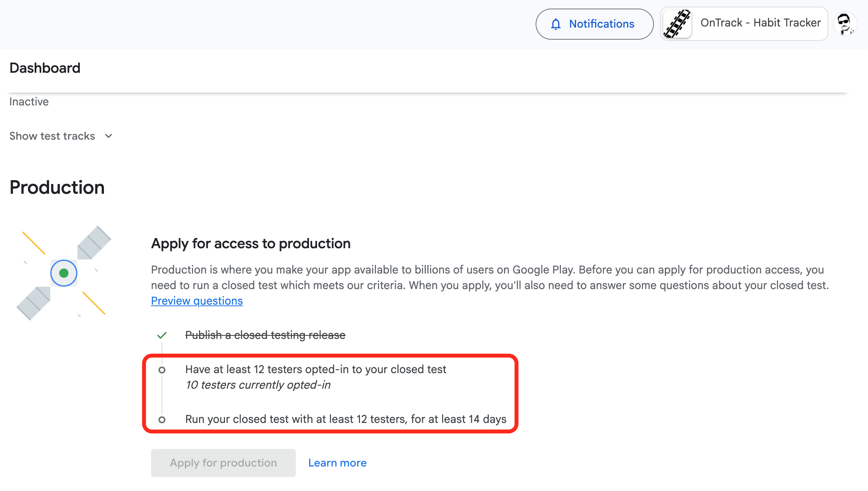868x491 pixels.
Task: Click the green checkmark beside Publish step
Action: point(162,335)
